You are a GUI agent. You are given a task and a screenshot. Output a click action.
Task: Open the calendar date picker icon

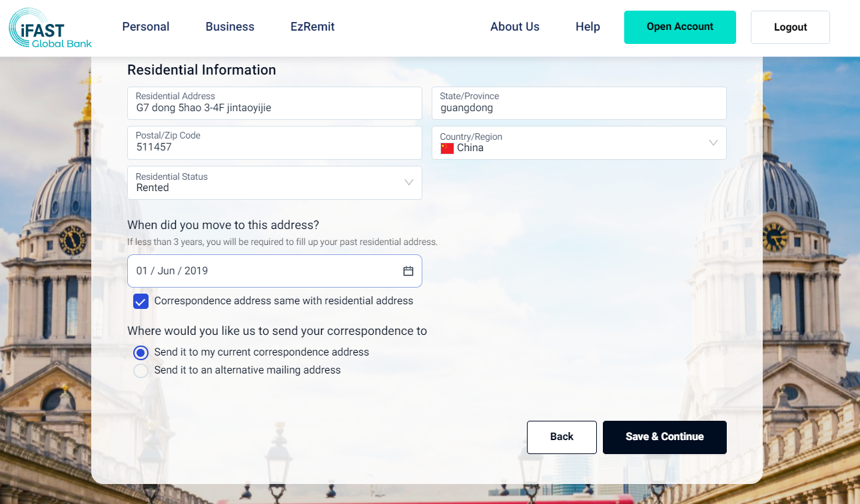pyautogui.click(x=408, y=271)
